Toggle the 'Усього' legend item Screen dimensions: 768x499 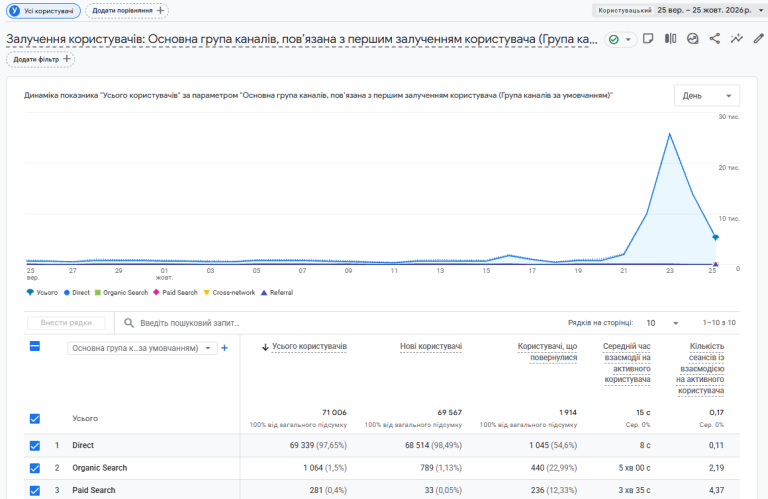(42, 292)
